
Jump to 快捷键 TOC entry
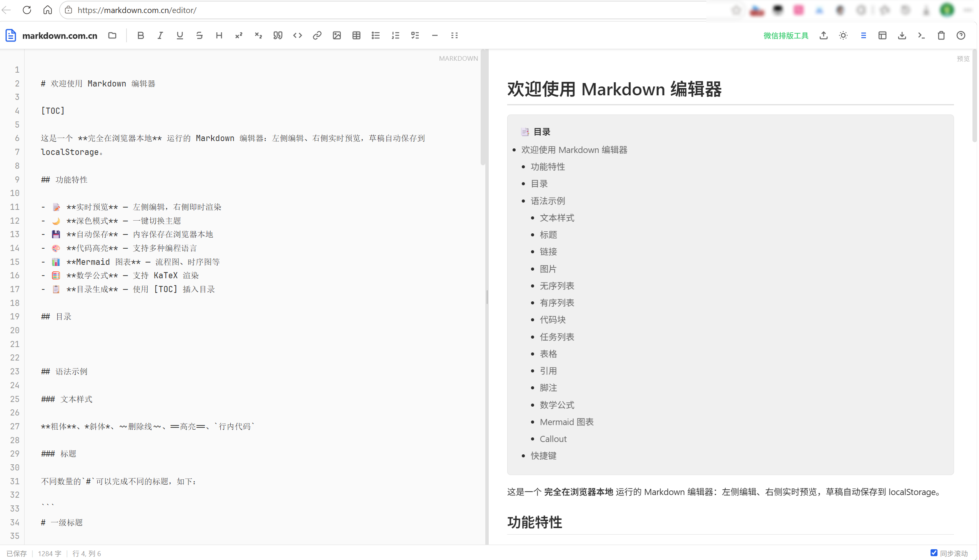[544, 456]
